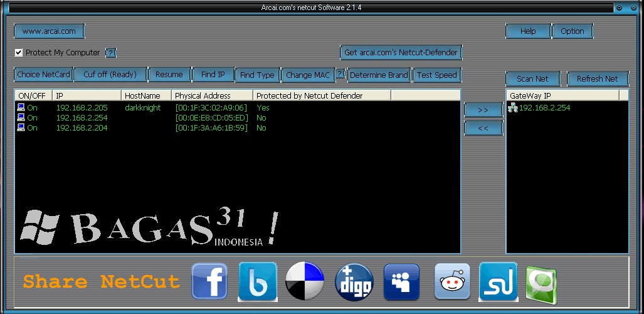This screenshot has width=644, height=314.
Task: Move selection left with << button
Action: (483, 128)
